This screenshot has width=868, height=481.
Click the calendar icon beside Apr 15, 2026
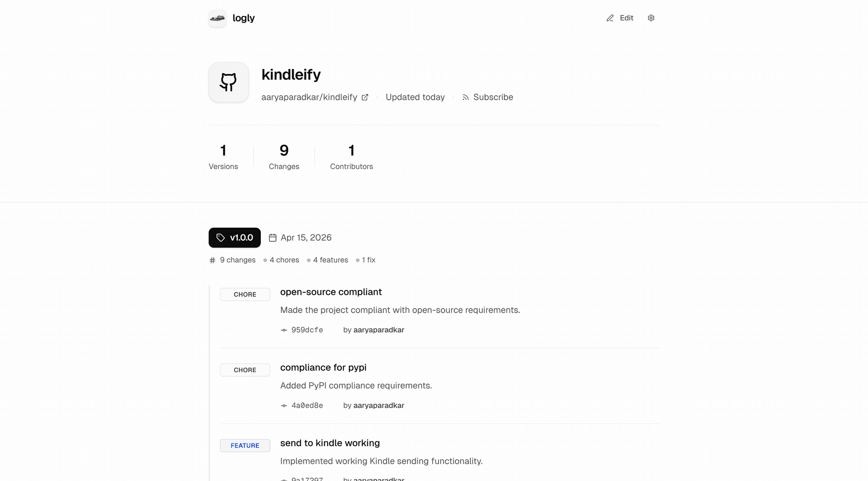tap(273, 238)
